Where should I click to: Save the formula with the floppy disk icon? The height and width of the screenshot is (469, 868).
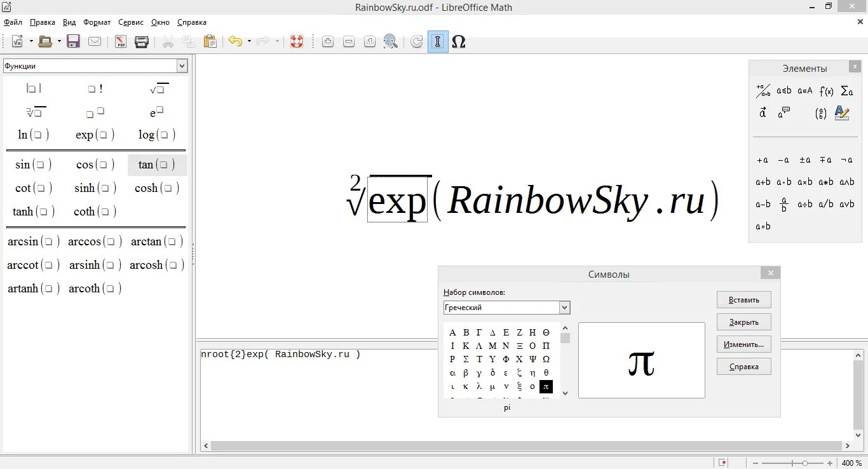pos(73,42)
